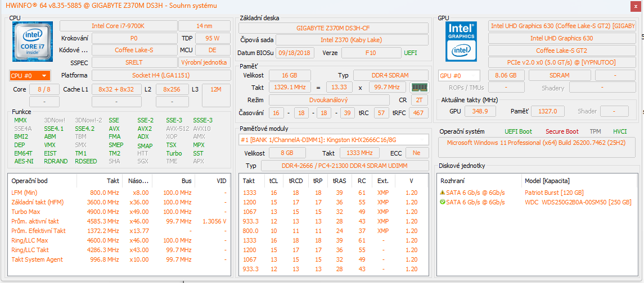Click the F10 BIOS version field

(x=371, y=53)
